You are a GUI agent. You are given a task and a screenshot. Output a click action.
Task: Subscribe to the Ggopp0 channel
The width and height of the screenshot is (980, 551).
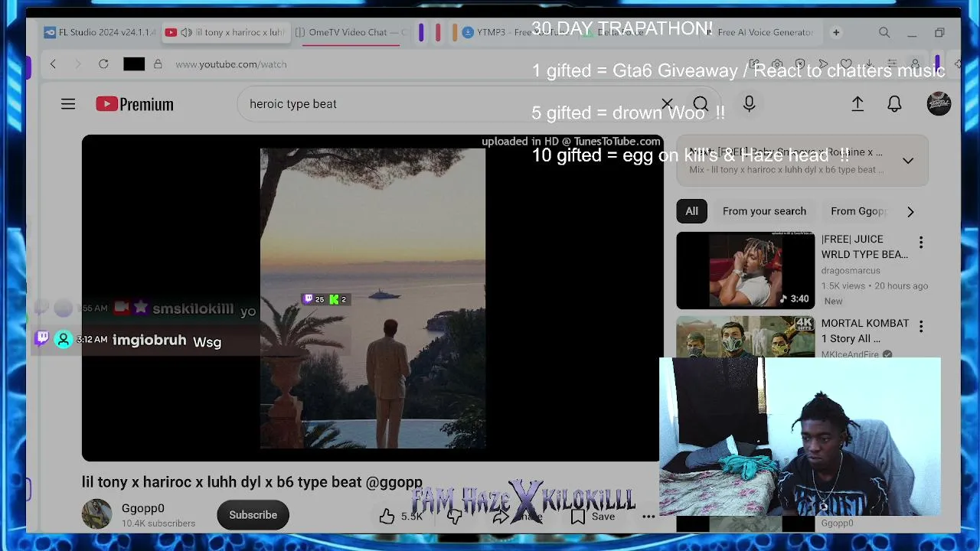click(x=253, y=515)
